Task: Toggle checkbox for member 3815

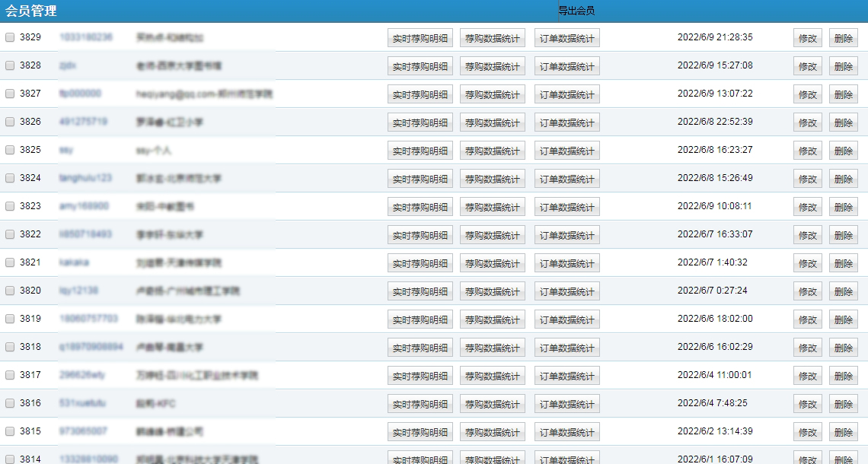Action: pyautogui.click(x=10, y=431)
